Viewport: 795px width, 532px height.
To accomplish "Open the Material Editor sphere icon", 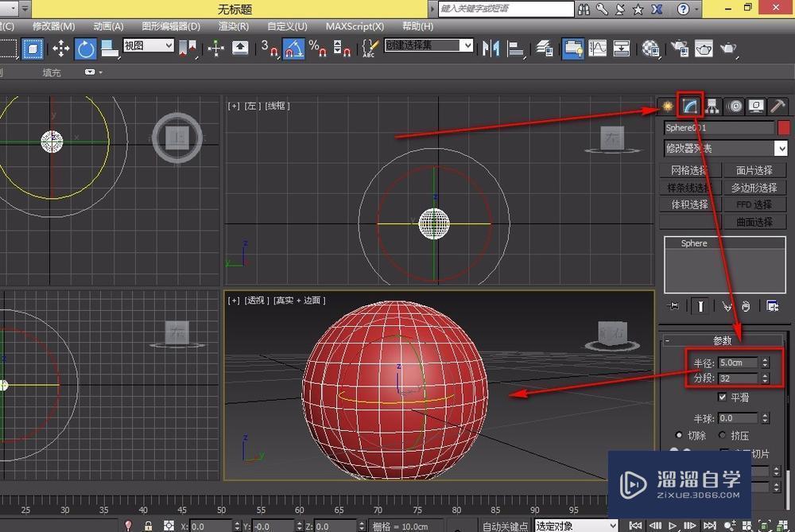I will click(650, 49).
